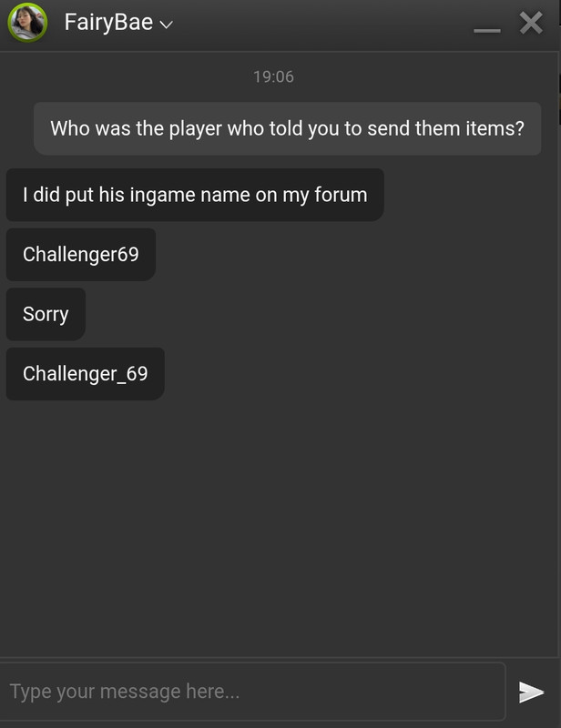Click the 19:06 timestamp
This screenshot has width=561, height=728.
click(273, 76)
